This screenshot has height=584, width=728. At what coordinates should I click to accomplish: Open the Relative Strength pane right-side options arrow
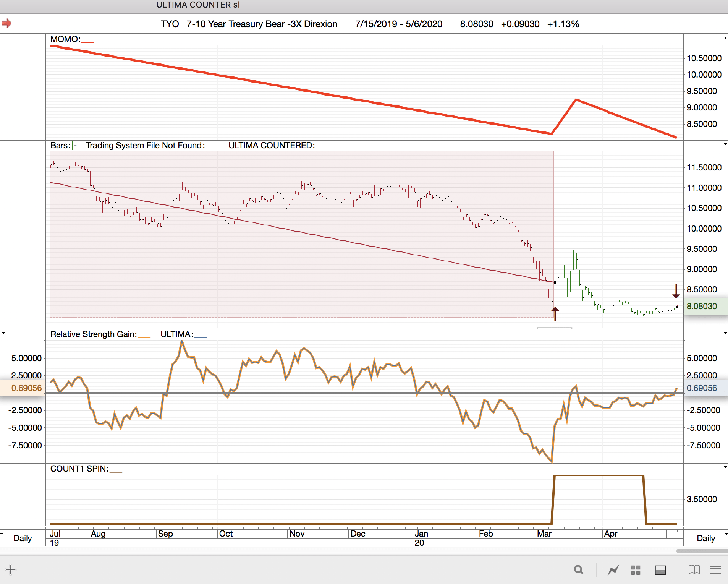pos(725,333)
